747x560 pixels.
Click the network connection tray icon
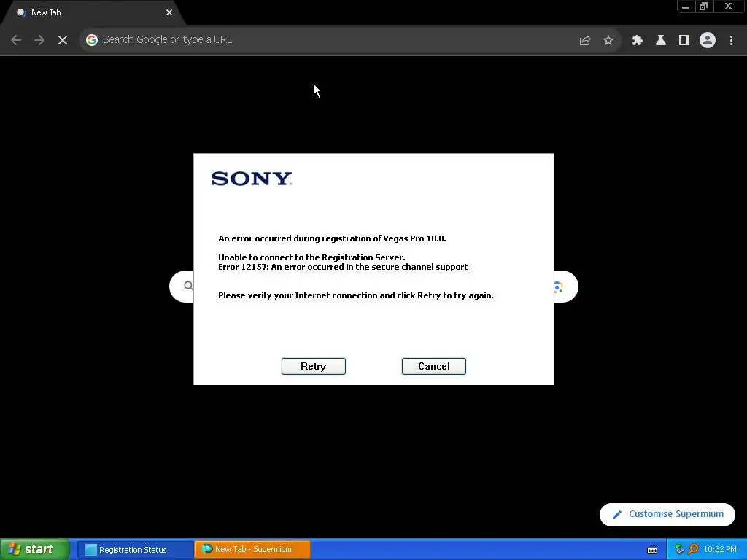click(x=679, y=550)
